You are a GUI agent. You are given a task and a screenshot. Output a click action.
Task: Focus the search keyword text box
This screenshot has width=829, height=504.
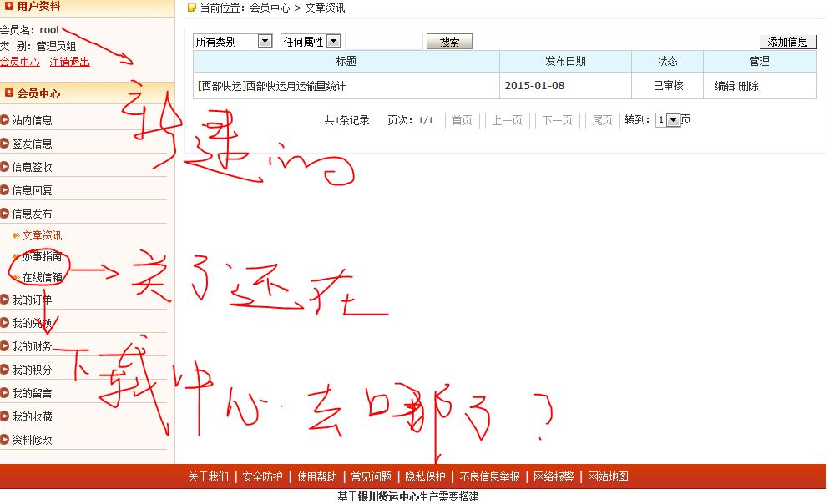pyautogui.click(x=384, y=41)
